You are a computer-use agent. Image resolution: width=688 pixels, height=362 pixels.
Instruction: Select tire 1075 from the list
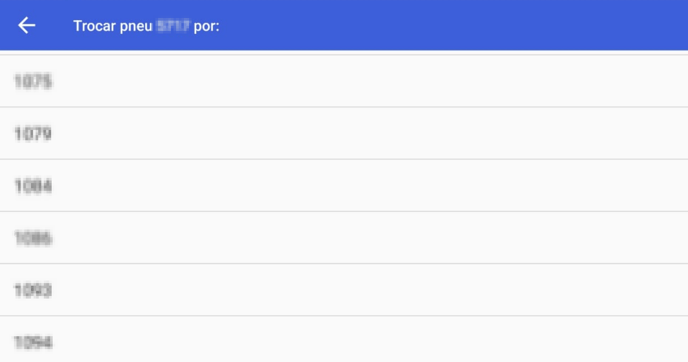tap(344, 81)
